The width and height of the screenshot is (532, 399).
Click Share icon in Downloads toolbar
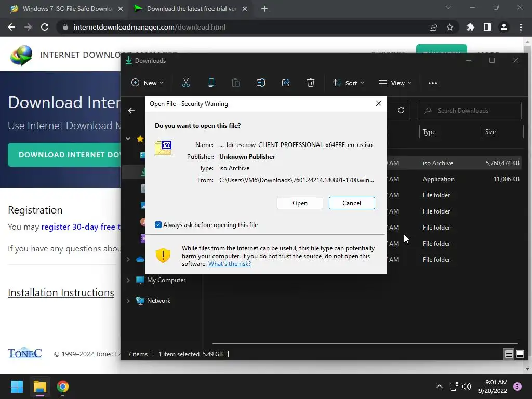pos(286,83)
